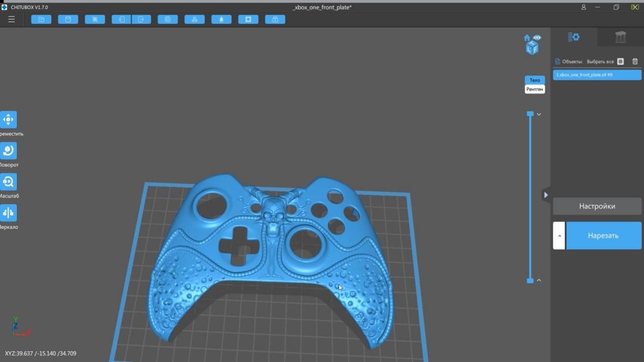
Task: Switch to Body (Тело) view mode
Action: click(535, 80)
